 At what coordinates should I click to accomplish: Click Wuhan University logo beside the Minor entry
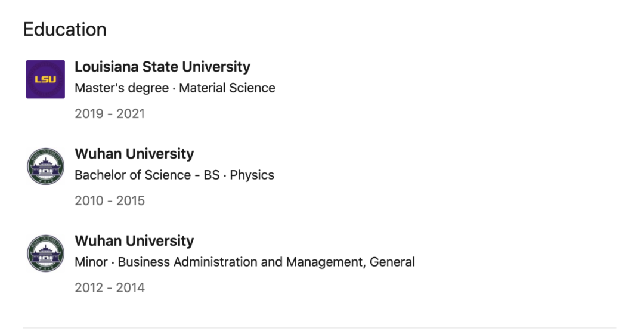(x=45, y=253)
